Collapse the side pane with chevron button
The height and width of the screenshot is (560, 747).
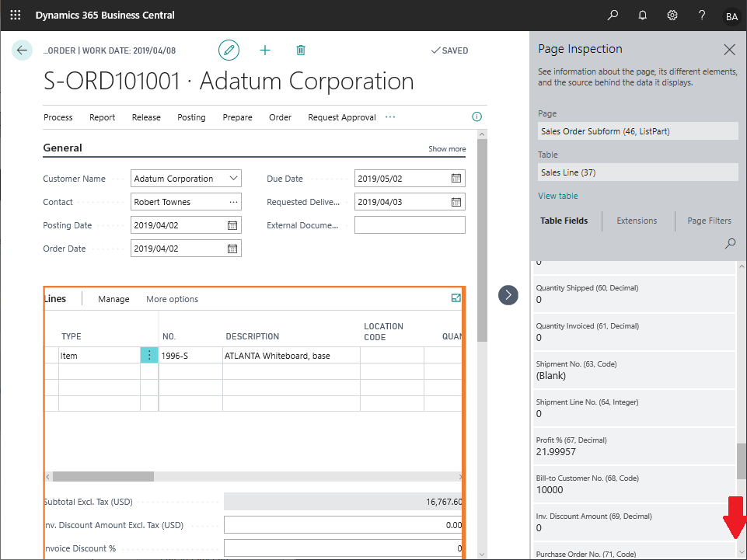point(508,294)
